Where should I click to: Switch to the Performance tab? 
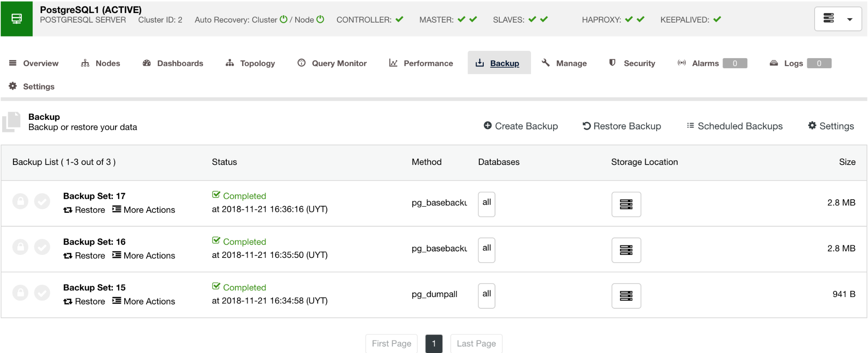tap(421, 63)
